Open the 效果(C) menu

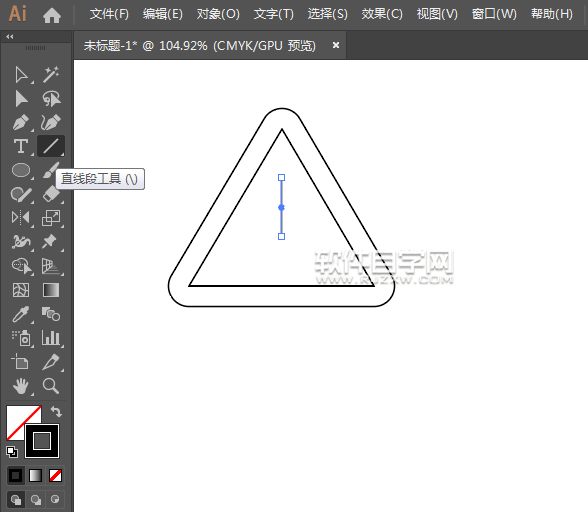pos(382,14)
